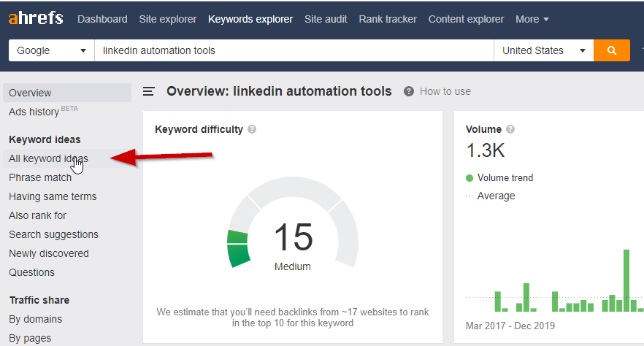This screenshot has height=346, width=644.
Task: Click the Volume info question icon
Action: (510, 129)
